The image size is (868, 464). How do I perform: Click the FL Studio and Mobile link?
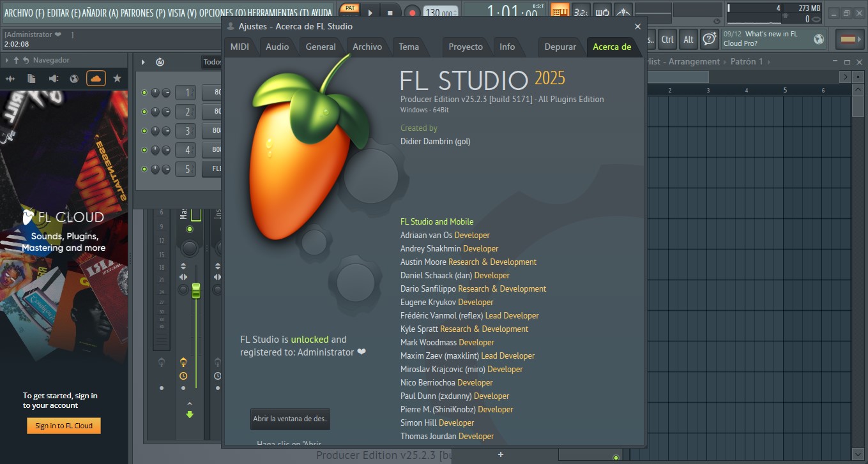click(x=436, y=221)
